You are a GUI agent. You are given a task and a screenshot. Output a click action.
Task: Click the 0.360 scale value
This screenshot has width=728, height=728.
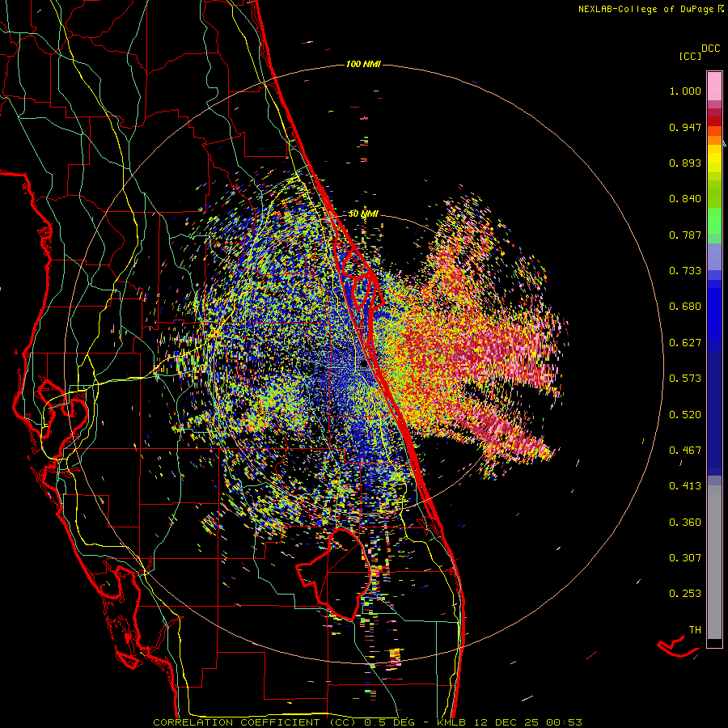[x=685, y=523]
